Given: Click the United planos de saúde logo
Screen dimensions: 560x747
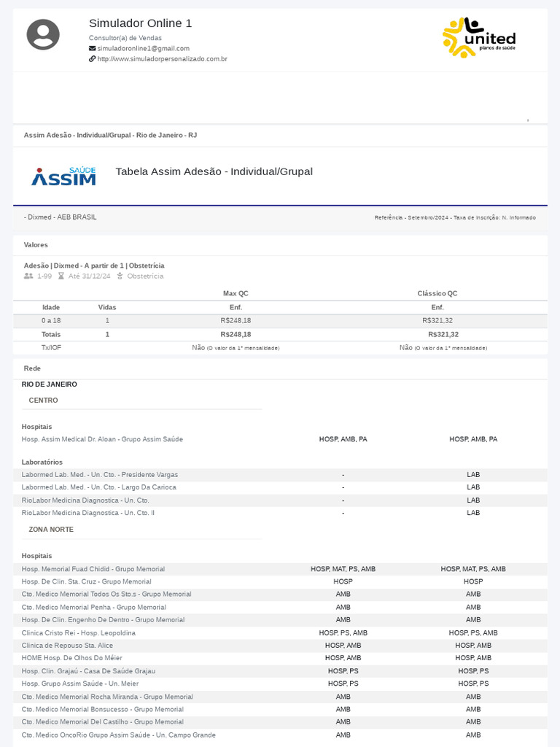Looking at the screenshot, I should (478, 38).
